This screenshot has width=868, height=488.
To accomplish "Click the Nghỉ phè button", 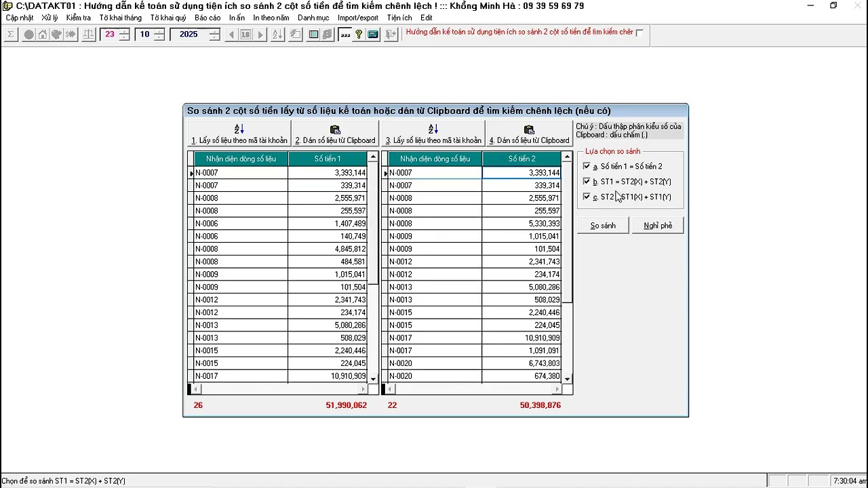I will pyautogui.click(x=658, y=225).
